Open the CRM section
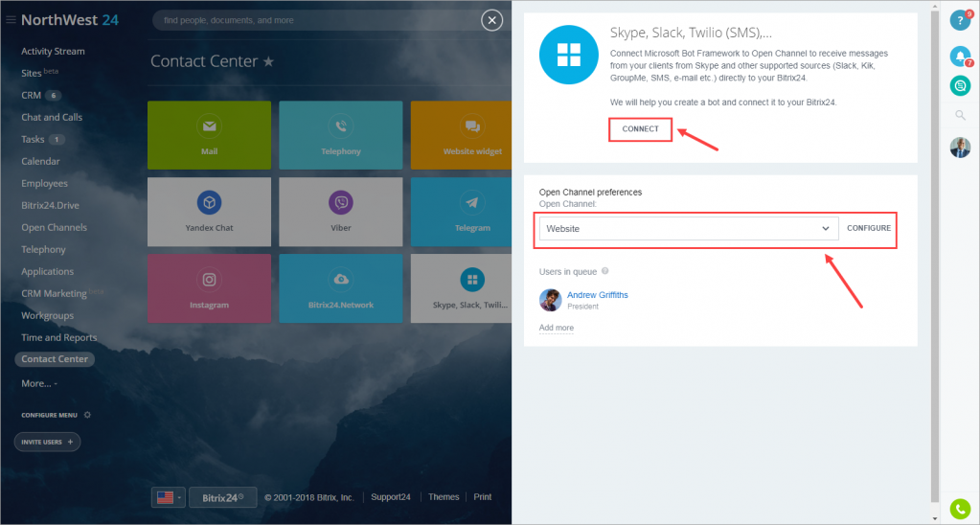This screenshot has height=525, width=980. tap(32, 95)
